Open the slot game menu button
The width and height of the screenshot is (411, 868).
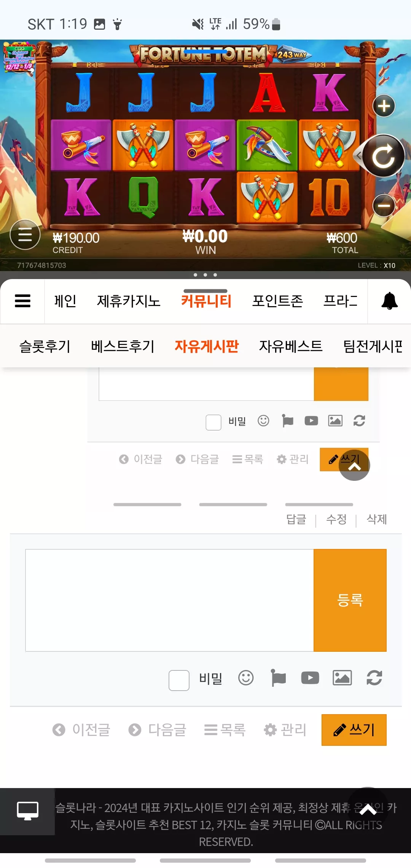coord(25,235)
